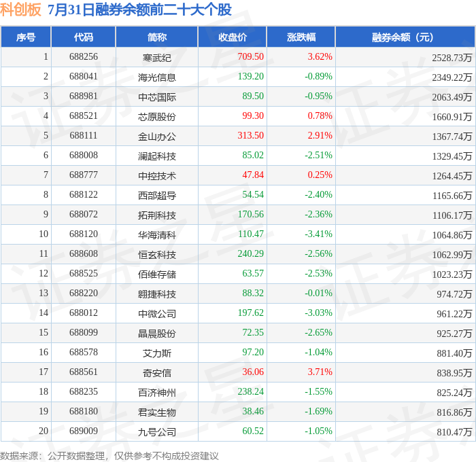
Task: Select stock code 688122
Action: 84,195
